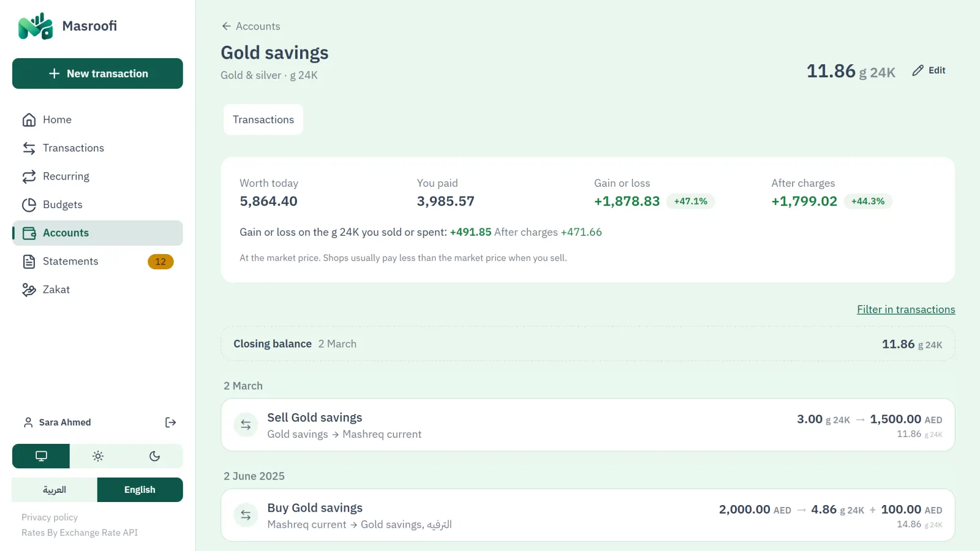Viewport: 980px width, 551px height.
Task: Click the Home house icon
Action: (x=29, y=120)
